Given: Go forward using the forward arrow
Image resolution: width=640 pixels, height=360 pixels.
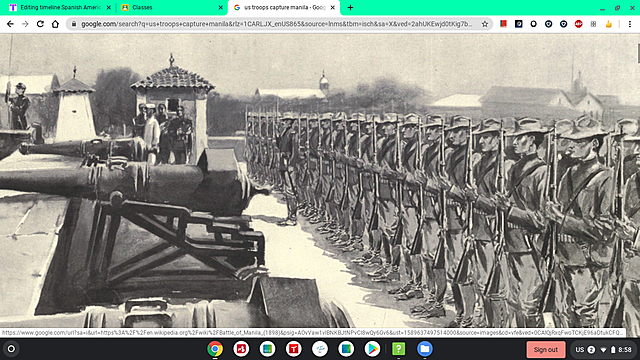Looking at the screenshot, I should point(25,24).
